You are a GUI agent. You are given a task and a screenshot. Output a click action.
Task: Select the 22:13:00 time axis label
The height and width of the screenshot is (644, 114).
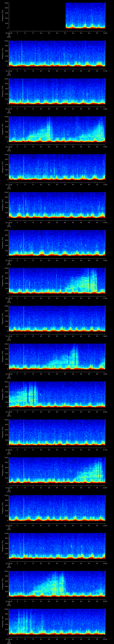coord(9,184)
